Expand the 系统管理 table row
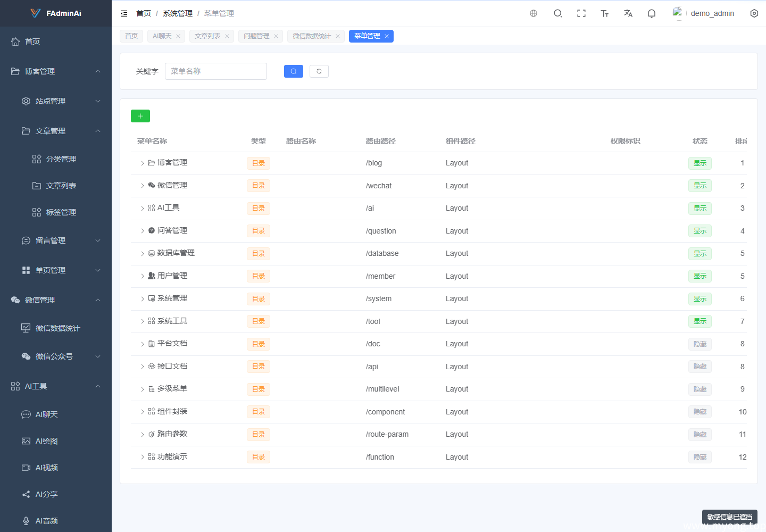766x532 pixels. [143, 299]
